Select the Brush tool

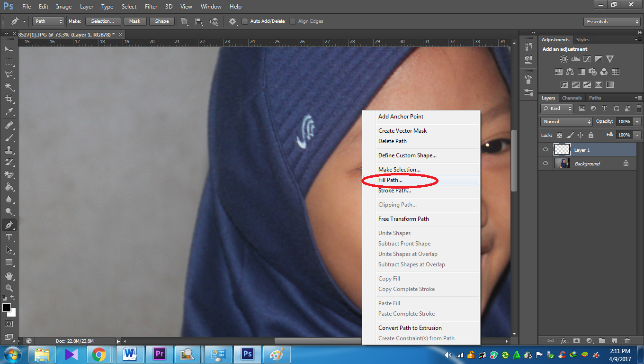click(x=9, y=138)
